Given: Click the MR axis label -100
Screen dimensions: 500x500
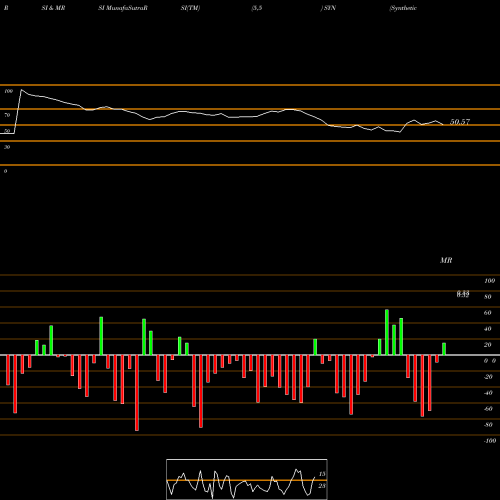Looking at the screenshot, I should click(x=490, y=441).
